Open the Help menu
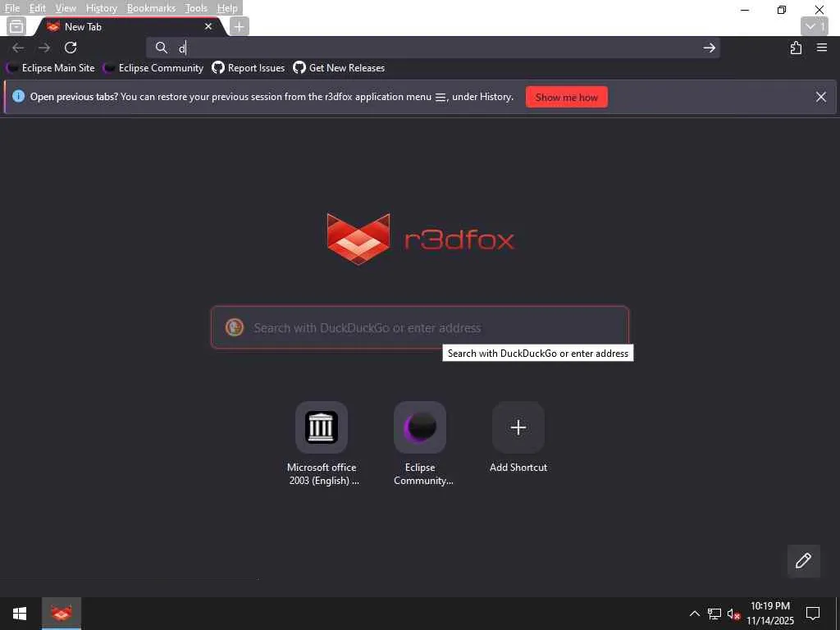The height and width of the screenshot is (630, 840). (227, 8)
